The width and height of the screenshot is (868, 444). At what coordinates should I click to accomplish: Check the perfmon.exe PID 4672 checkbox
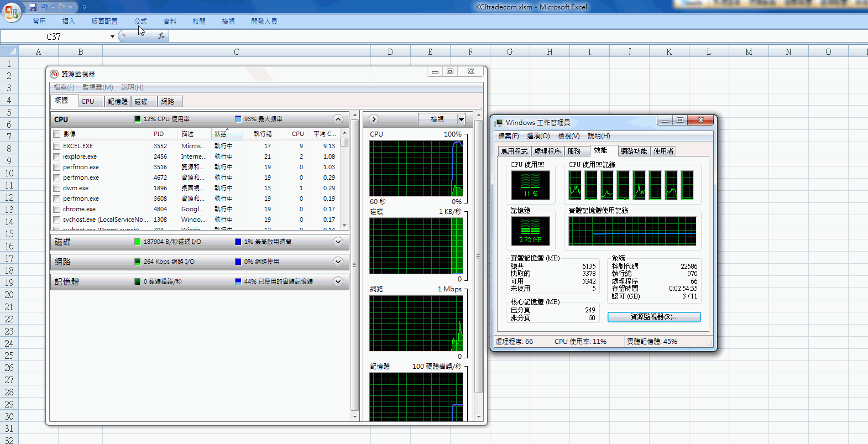pos(56,177)
